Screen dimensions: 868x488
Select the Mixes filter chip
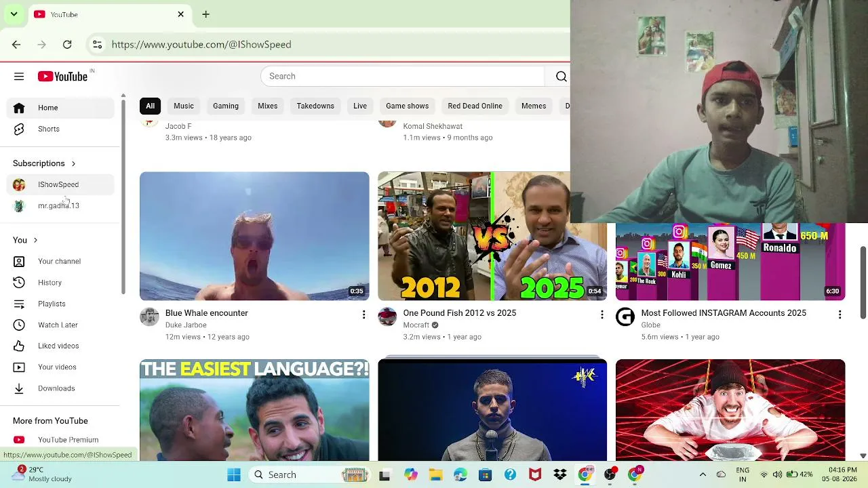(x=267, y=106)
